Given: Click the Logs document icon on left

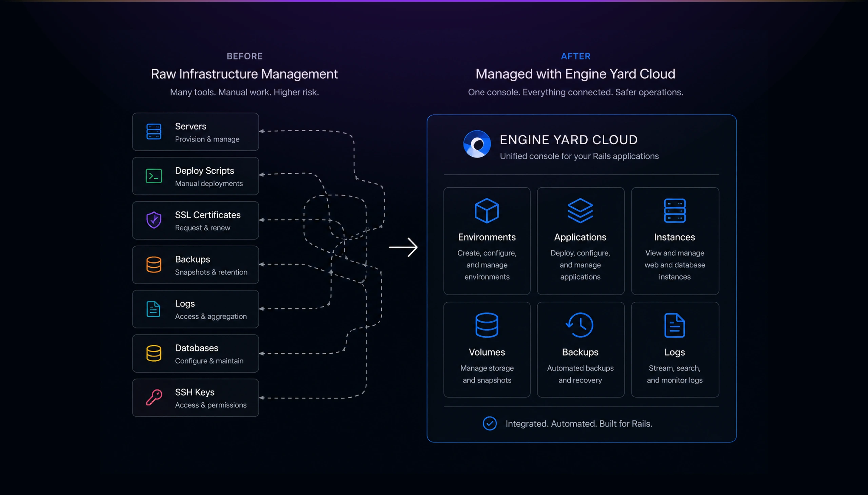Looking at the screenshot, I should pyautogui.click(x=153, y=309).
